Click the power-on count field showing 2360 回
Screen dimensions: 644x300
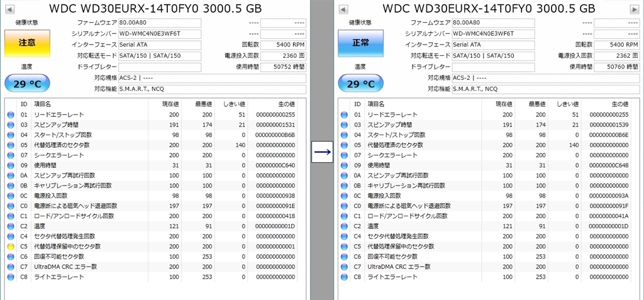[x=283, y=55]
